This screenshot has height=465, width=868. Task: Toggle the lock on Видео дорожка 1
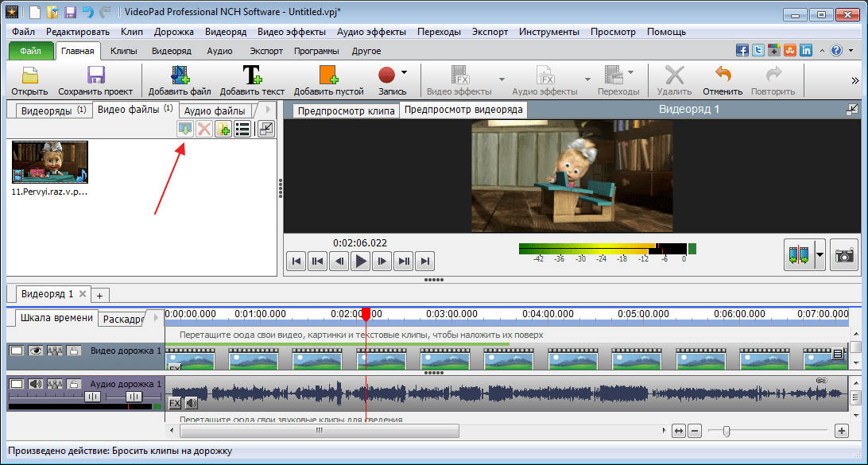(x=74, y=351)
